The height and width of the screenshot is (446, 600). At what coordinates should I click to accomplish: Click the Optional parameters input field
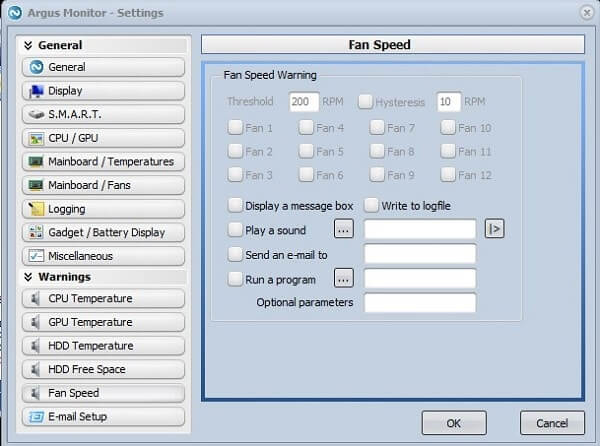(x=420, y=303)
